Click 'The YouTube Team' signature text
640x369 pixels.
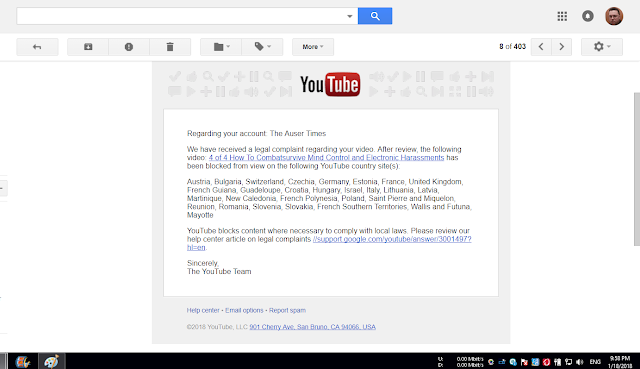point(219,271)
